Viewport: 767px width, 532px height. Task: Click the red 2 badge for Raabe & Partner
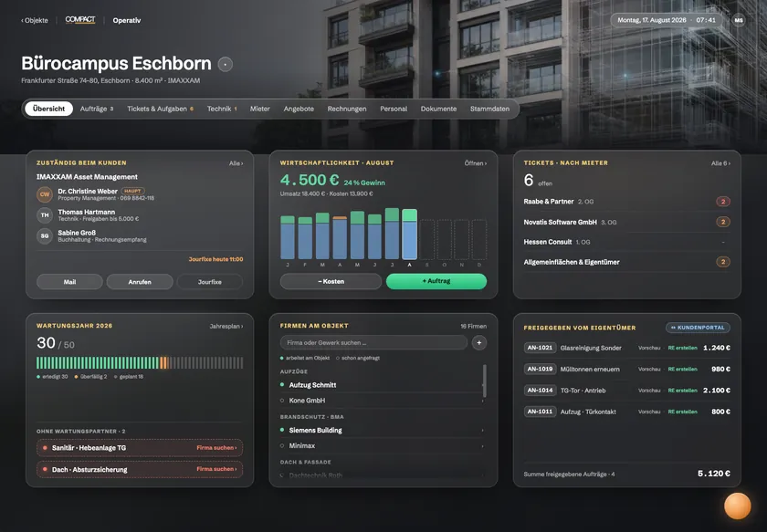click(x=723, y=202)
